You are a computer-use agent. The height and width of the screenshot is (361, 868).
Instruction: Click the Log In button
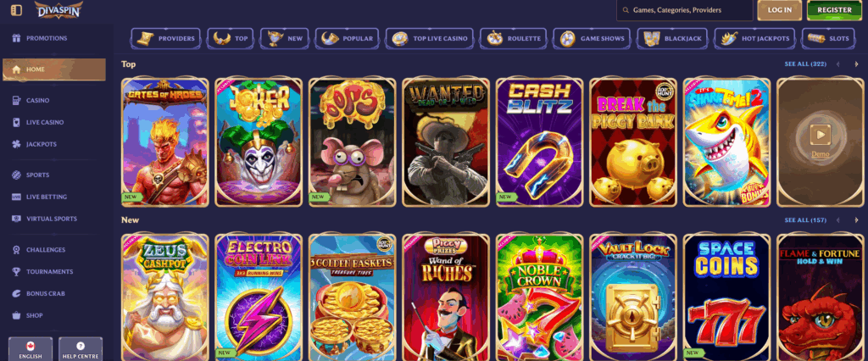point(780,10)
